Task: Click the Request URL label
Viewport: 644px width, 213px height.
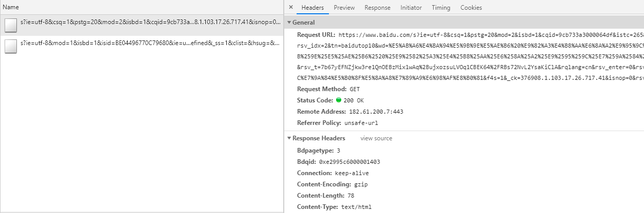Action: coord(316,35)
